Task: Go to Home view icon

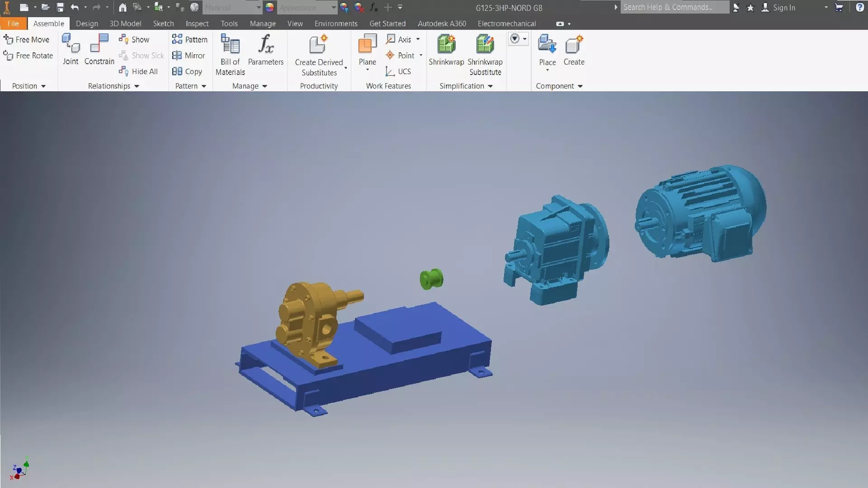Action: 123,7
